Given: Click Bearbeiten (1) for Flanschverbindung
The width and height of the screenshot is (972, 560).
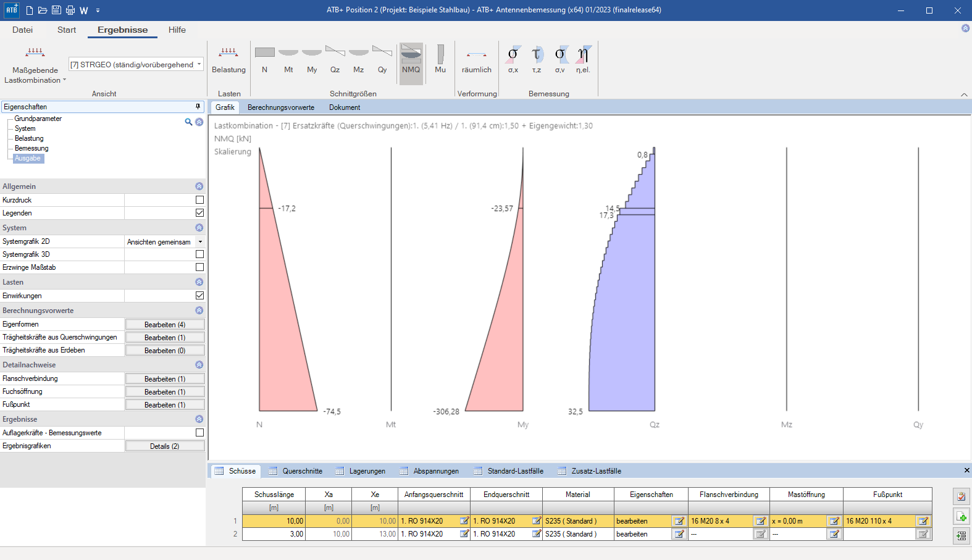Looking at the screenshot, I should (165, 379).
